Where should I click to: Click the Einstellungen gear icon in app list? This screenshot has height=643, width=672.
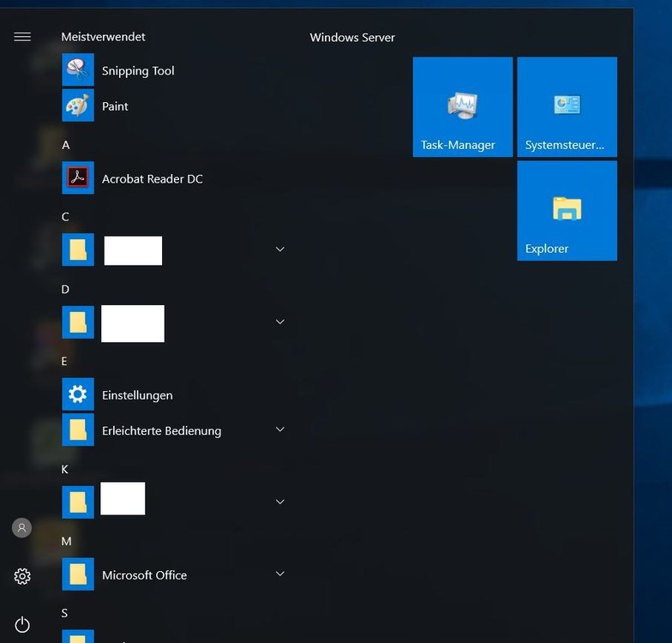tap(78, 394)
